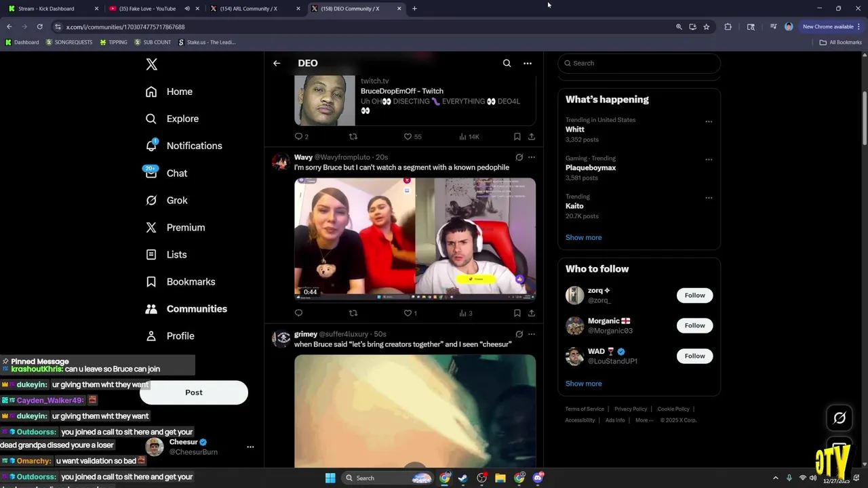Bookmark the BruceDropEmOff Twitch post
This screenshot has height=488, width=868.
coord(517,136)
